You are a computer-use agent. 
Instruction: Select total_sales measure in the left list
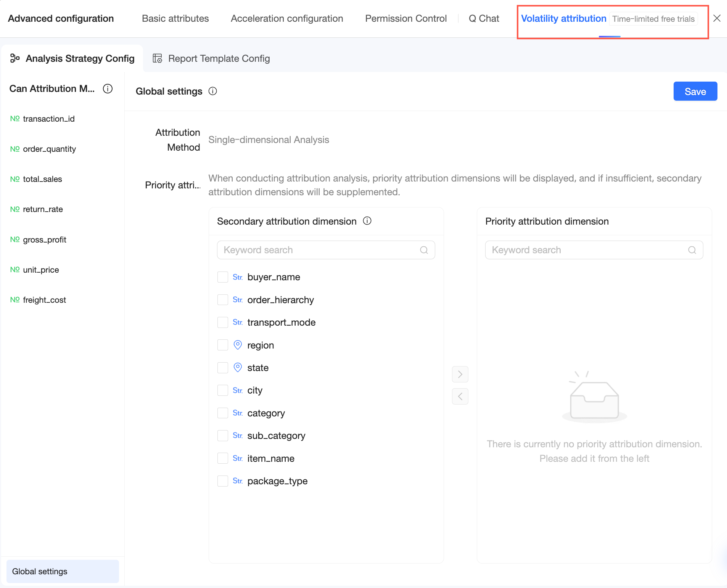42,179
